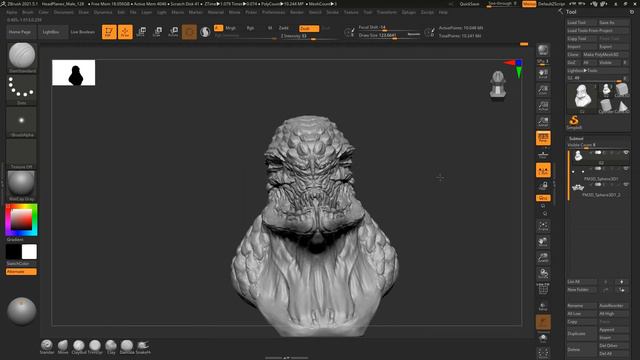Image resolution: width=640 pixels, height=360 pixels.
Task: Select the Move gizmo tool icon
Action: click(x=141, y=32)
